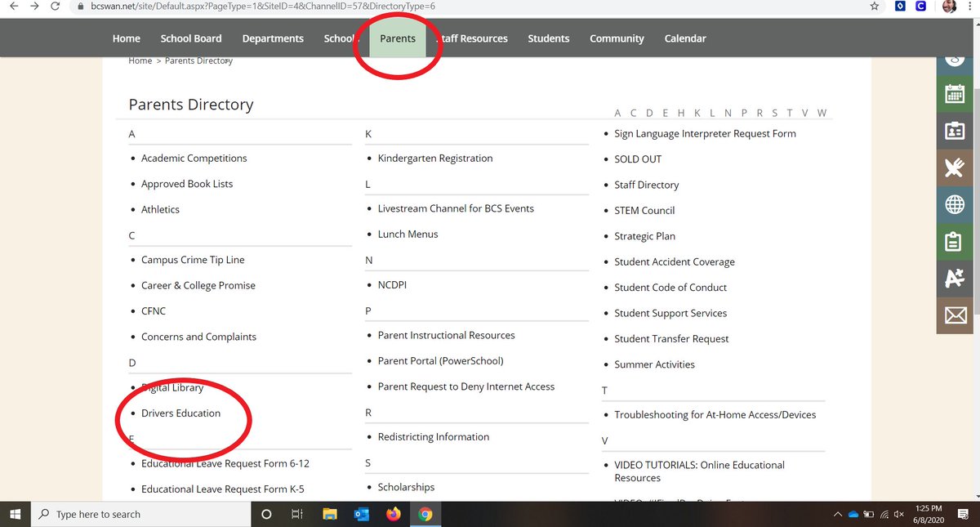Viewport: 980px width, 527px height.
Task: Jump to letter K in index
Action: tap(697, 113)
